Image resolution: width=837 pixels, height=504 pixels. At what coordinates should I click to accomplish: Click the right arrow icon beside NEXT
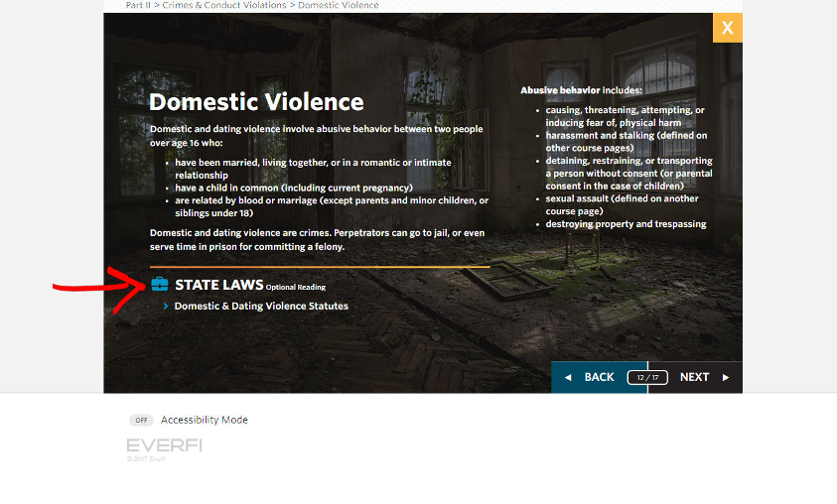coord(726,377)
